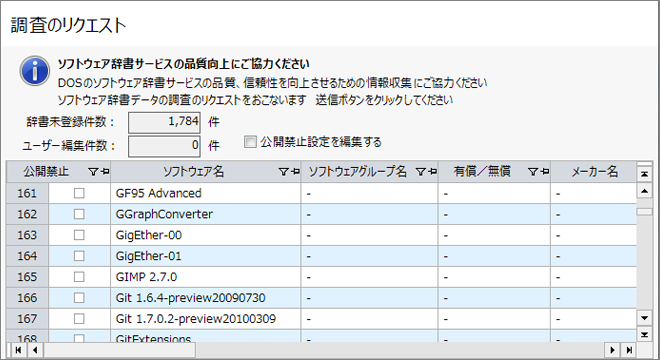
Task: Tick the checkbox in row 165 GIMP 2.7.0
Action: 79,277
